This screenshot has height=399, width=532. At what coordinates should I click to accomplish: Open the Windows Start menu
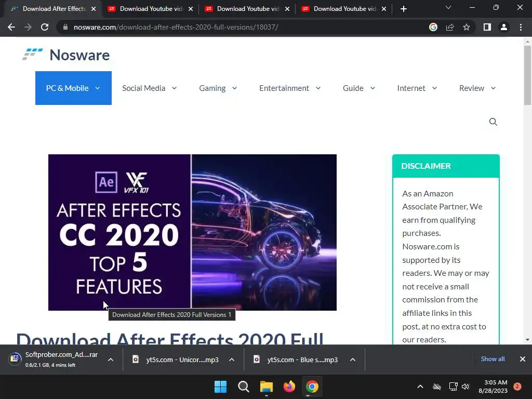(x=220, y=387)
